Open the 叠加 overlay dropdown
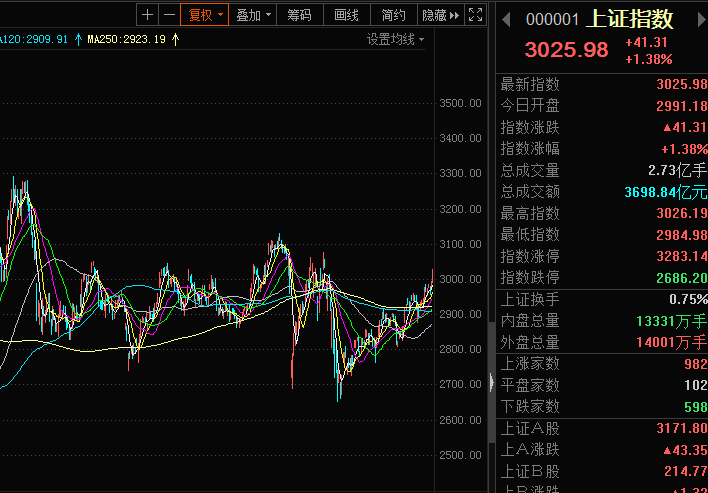 (251, 15)
